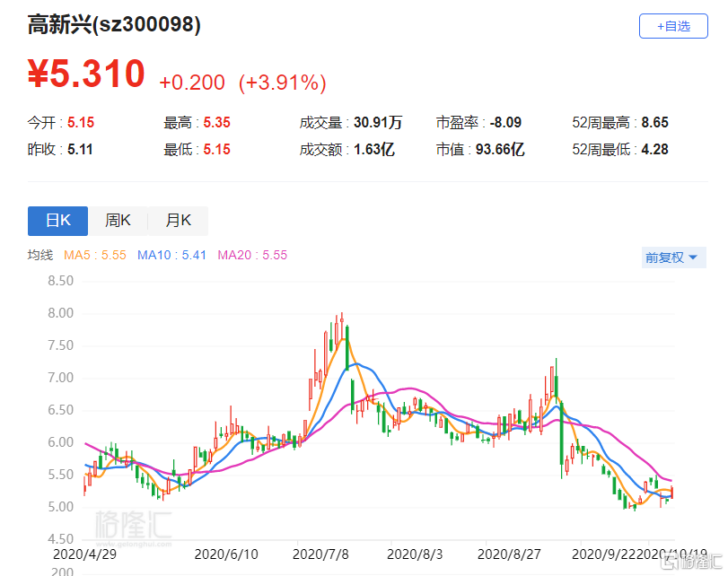
Task: Click the 今开 value 5.15
Action: [x=81, y=123]
